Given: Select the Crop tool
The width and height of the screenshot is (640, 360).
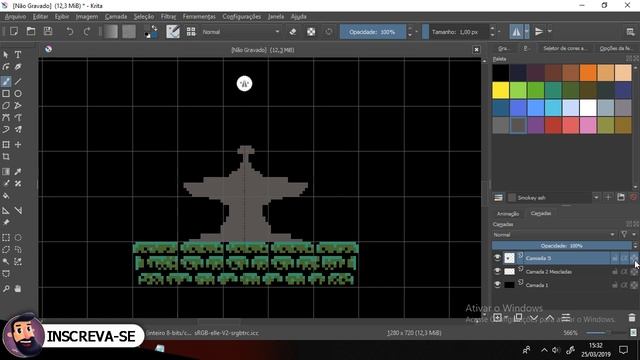Looking at the screenshot, I should [6, 157].
